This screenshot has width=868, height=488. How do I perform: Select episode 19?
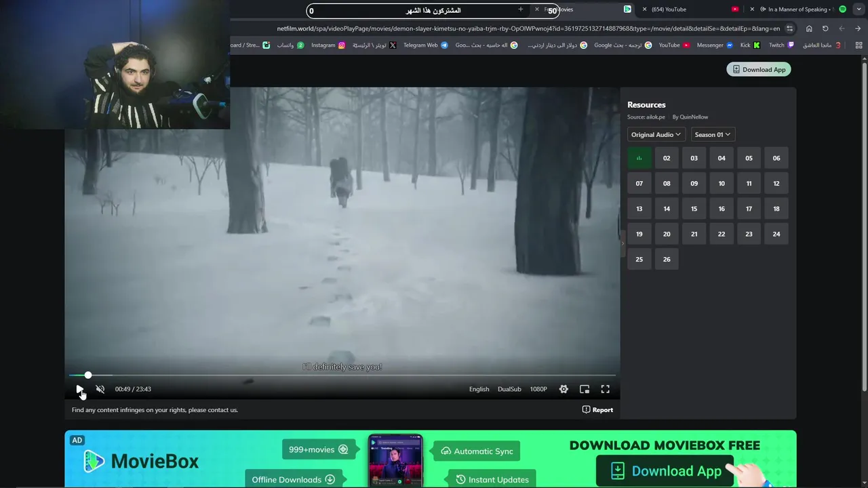pos(639,234)
